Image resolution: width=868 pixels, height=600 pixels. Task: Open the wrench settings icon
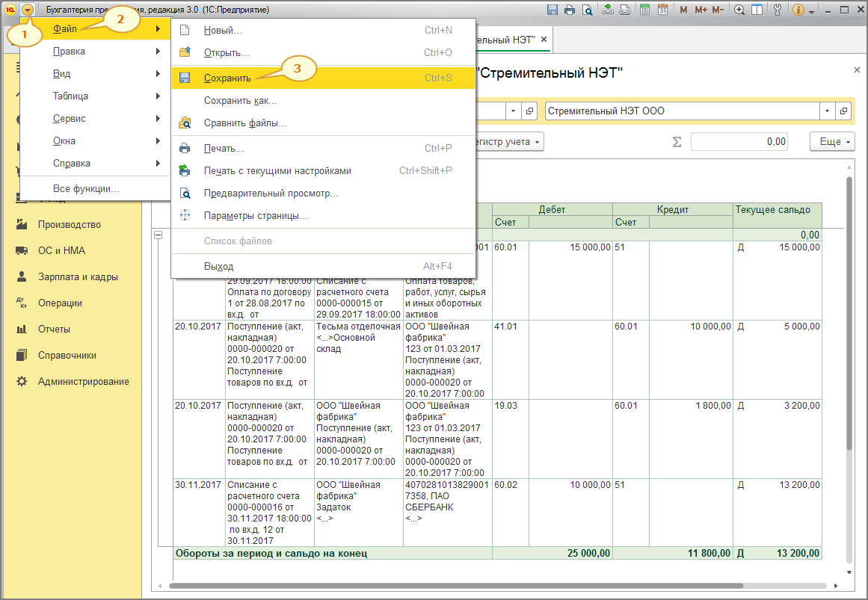[776, 10]
